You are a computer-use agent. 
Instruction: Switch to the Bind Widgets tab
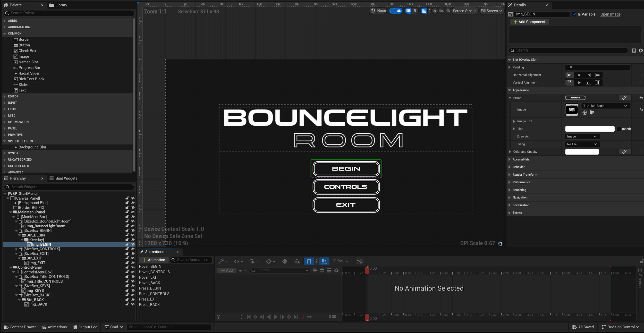pos(63,178)
